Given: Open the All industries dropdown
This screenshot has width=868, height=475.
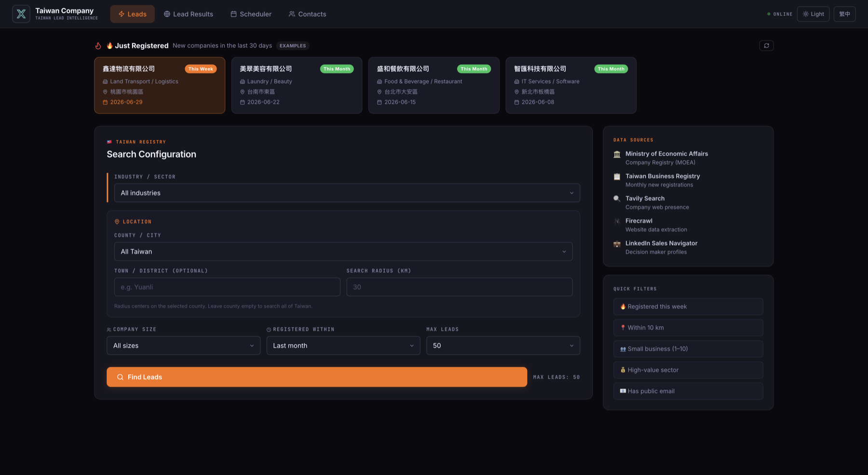Looking at the screenshot, I should coord(347,193).
